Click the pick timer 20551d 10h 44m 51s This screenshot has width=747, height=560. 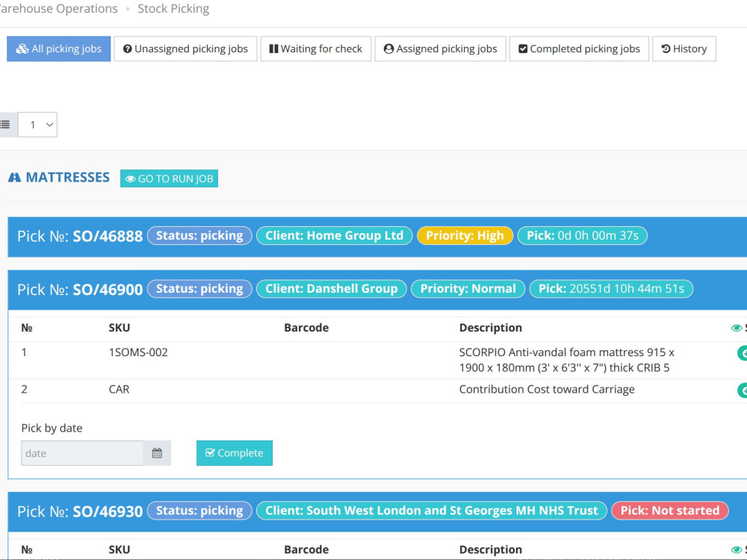611,288
